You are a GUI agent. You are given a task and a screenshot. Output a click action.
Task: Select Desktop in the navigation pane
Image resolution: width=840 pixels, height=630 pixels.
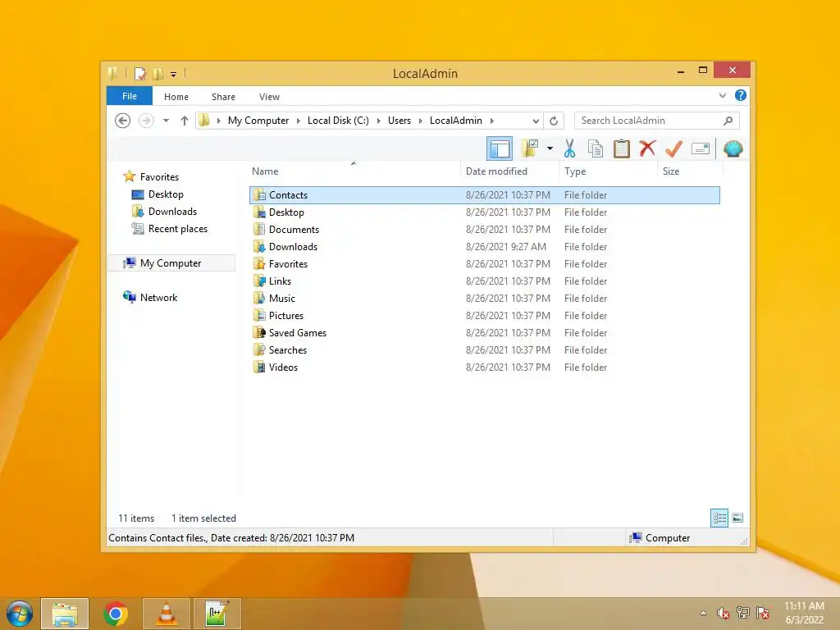pos(166,194)
